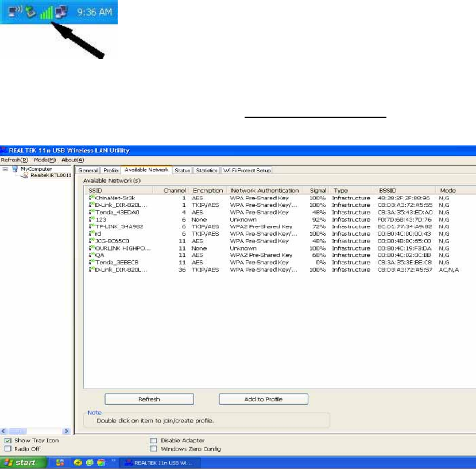The image size is (476, 469).
Task: Click the antenna icon beside ChinaNet-5s3k
Action: coord(91,198)
